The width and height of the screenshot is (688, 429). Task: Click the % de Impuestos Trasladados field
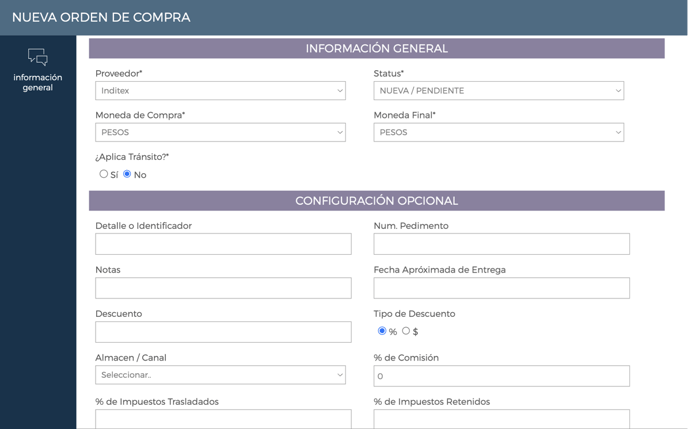[223, 419]
